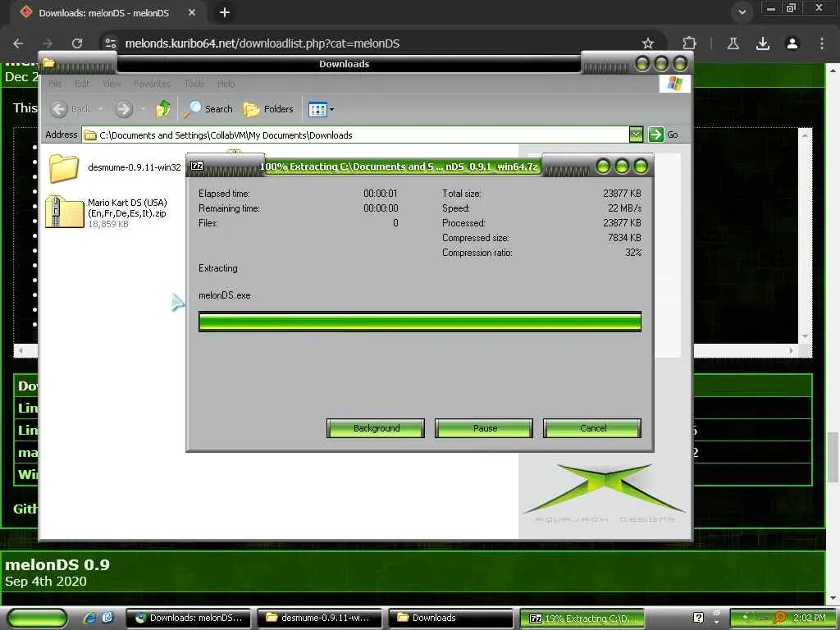840x630 pixels.
Task: Click the magnifier icon in the system tray
Action: tap(780, 618)
